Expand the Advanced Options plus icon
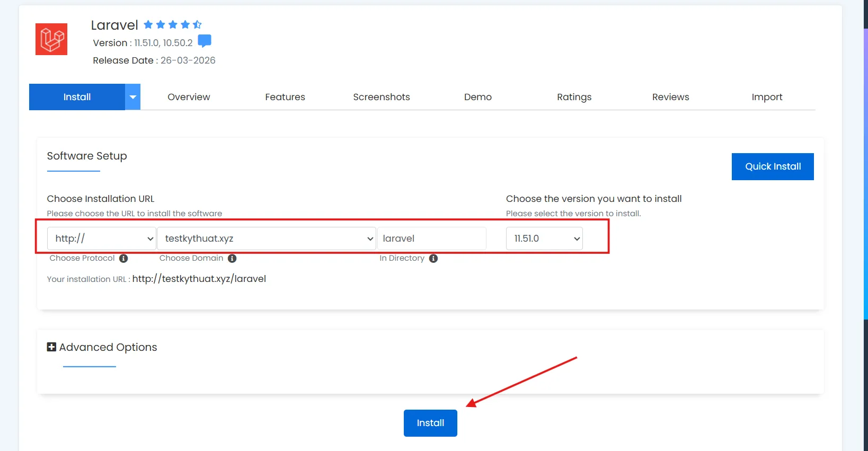This screenshot has width=868, height=451. [x=51, y=347]
